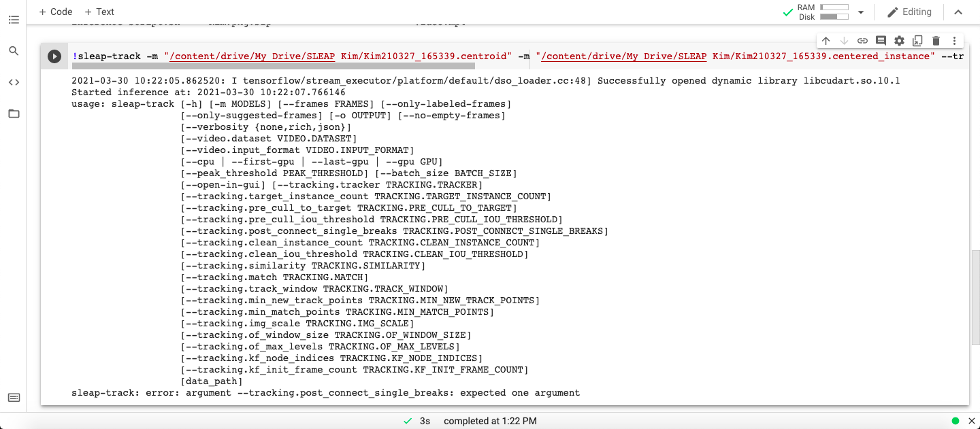Open the search panel
The width and height of the screenshot is (980, 429).
pos(14,50)
